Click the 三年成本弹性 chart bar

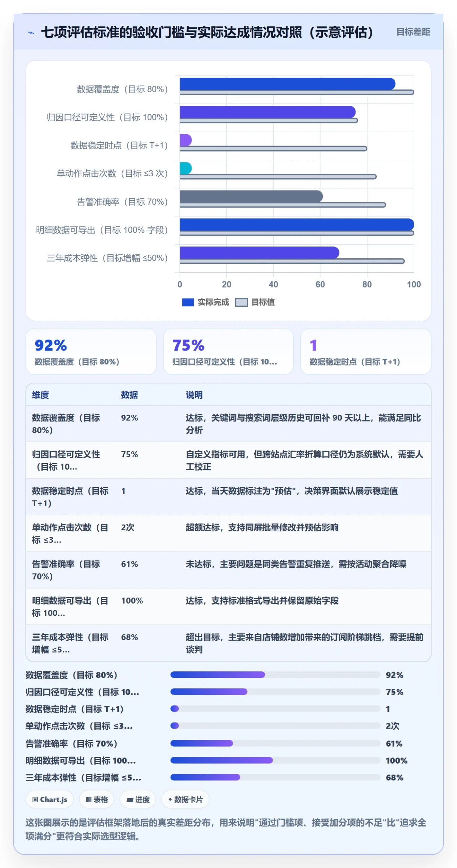[x=259, y=253]
